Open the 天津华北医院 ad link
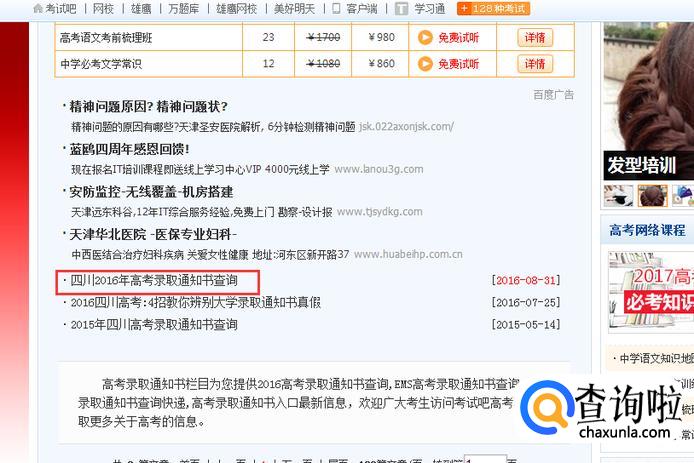This screenshot has width=694, height=463. tap(153, 234)
